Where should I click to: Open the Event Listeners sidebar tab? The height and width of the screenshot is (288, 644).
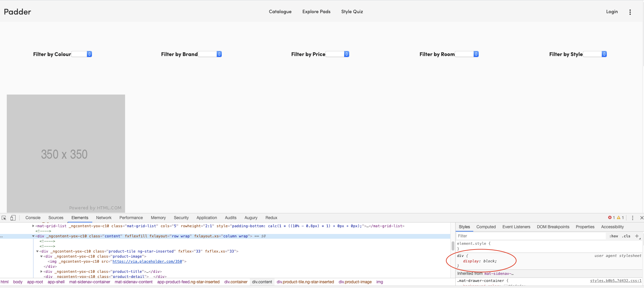click(516, 227)
